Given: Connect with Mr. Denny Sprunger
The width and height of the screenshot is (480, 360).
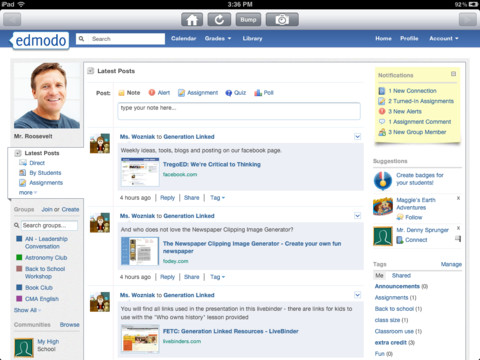Looking at the screenshot, I should 412,240.
